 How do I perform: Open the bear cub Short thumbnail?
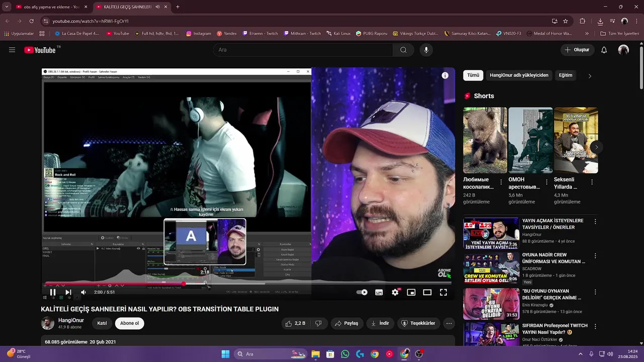click(x=485, y=140)
